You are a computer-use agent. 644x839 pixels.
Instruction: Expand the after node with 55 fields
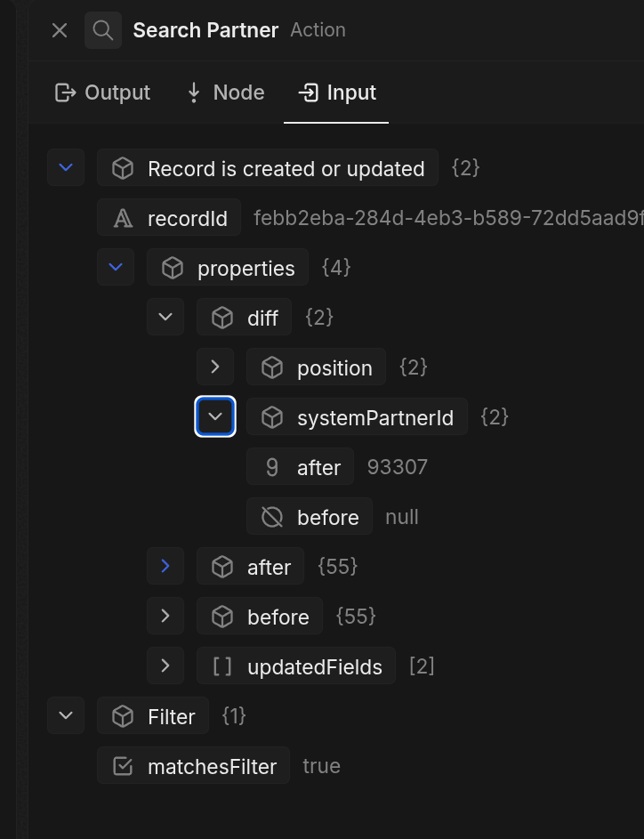pos(165,566)
